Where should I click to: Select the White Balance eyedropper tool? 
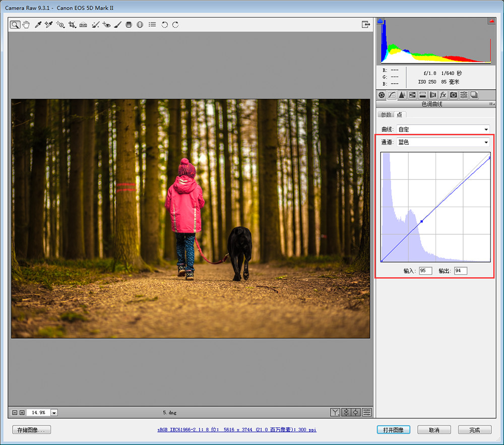coord(38,25)
